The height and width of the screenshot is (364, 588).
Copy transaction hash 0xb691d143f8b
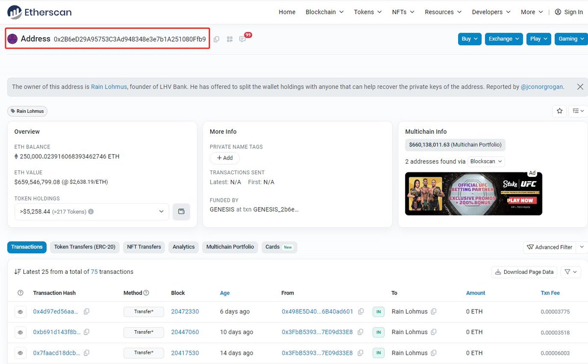click(87, 332)
